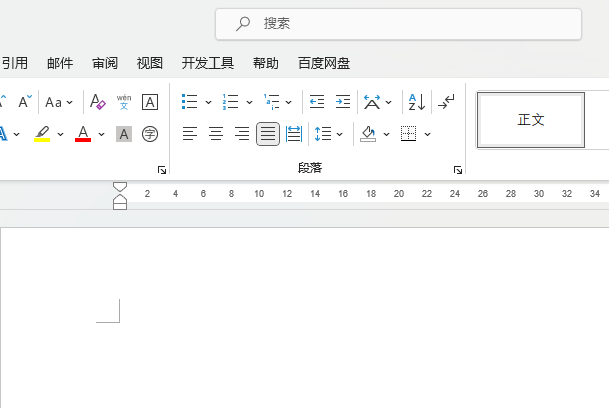
Task: Click the left indent ruler marker
Action: point(120,207)
